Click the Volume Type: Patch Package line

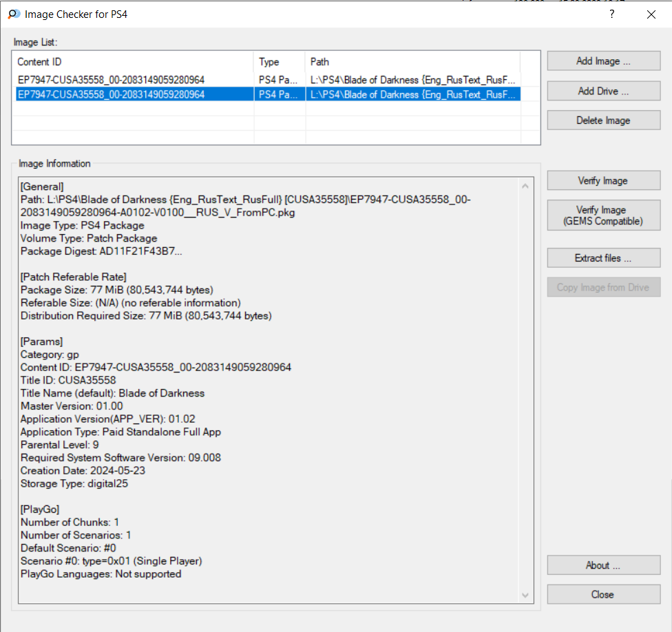click(89, 238)
